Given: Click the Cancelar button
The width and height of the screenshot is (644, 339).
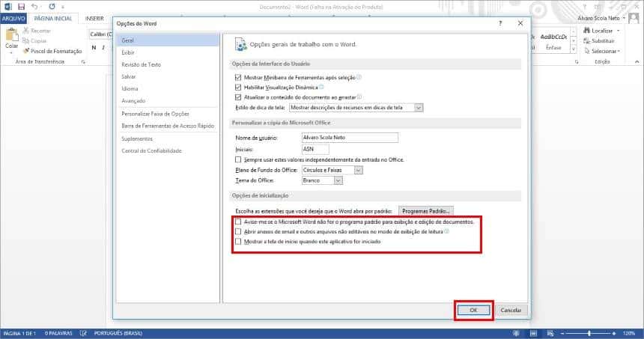Looking at the screenshot, I should [x=511, y=311].
